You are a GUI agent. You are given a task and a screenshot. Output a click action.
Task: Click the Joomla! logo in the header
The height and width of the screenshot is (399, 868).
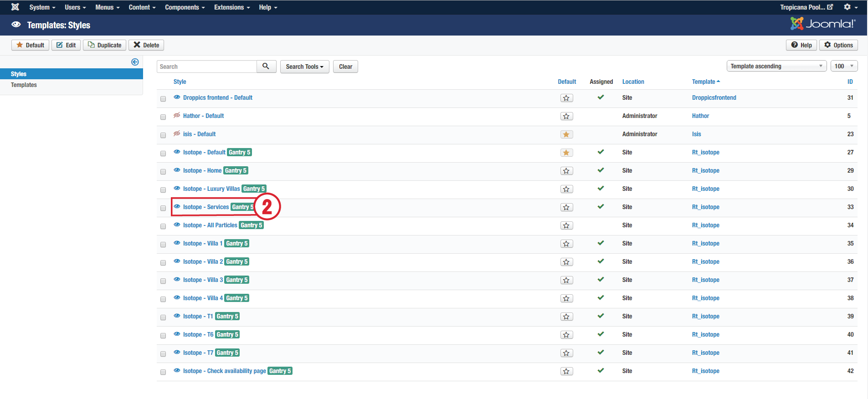click(x=823, y=24)
